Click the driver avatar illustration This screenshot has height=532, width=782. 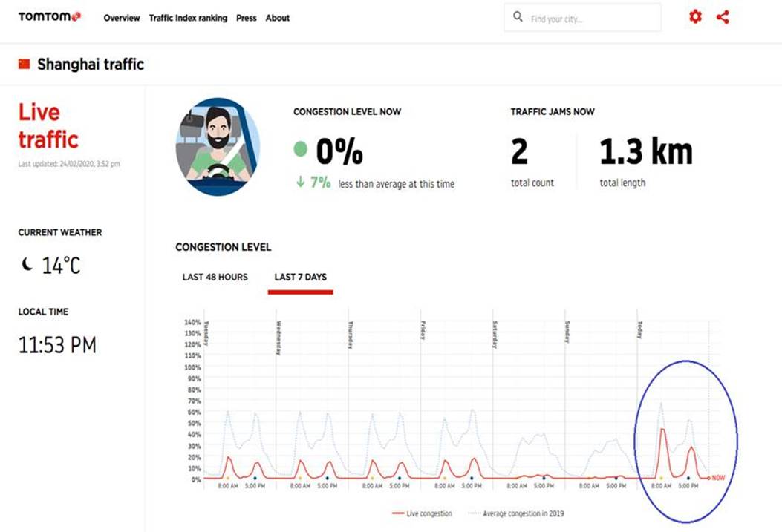point(218,146)
